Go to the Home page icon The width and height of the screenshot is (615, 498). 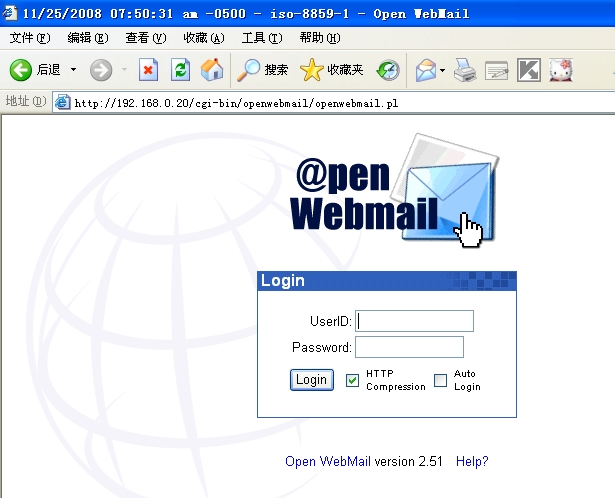(212, 70)
